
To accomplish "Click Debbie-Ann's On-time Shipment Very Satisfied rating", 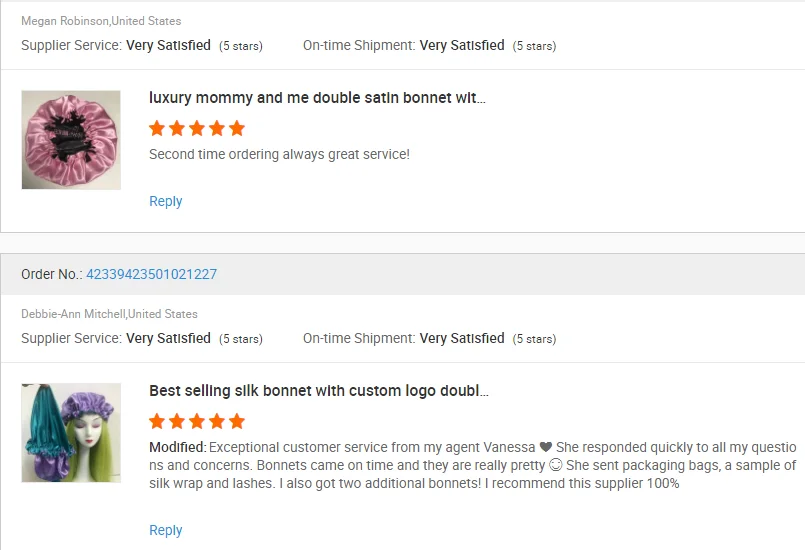I will [462, 338].
